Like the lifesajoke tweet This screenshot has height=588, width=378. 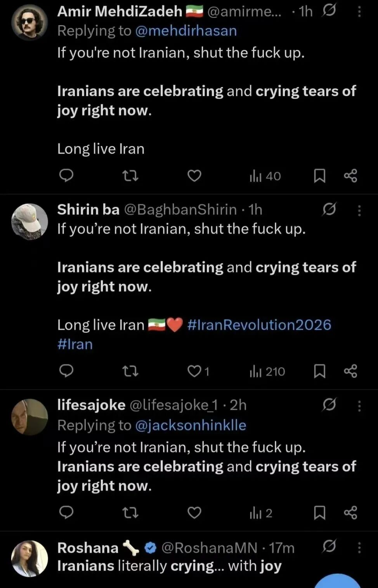194,513
